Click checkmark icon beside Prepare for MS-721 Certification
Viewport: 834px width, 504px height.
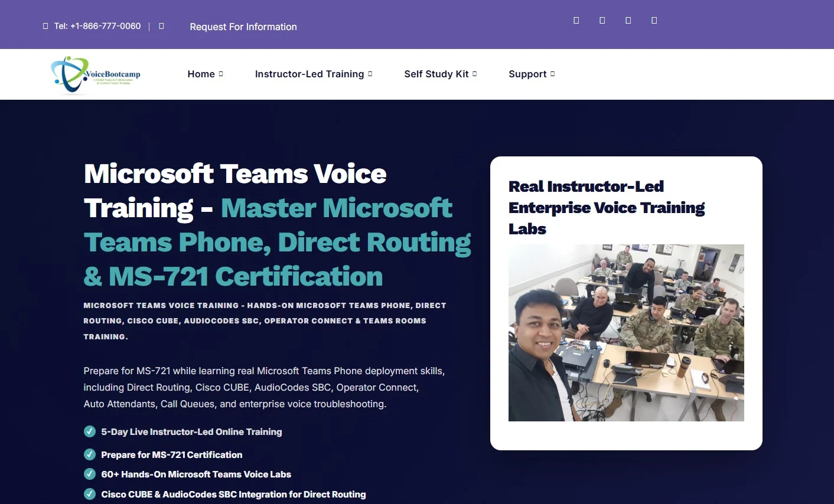(90, 454)
